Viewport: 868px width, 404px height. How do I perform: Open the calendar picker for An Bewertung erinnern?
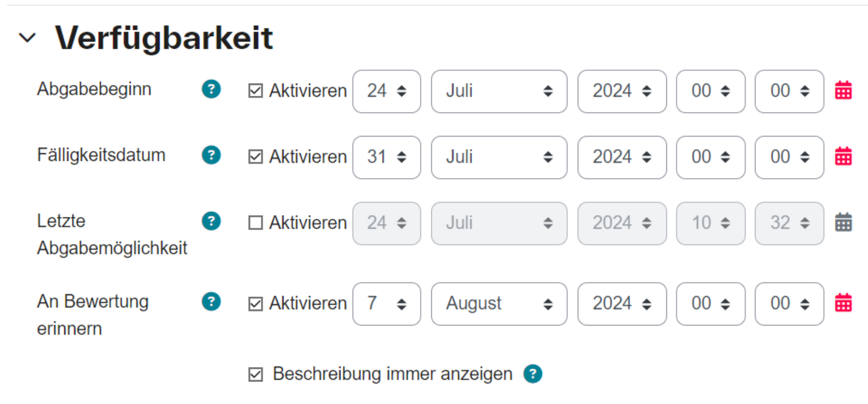click(x=843, y=303)
